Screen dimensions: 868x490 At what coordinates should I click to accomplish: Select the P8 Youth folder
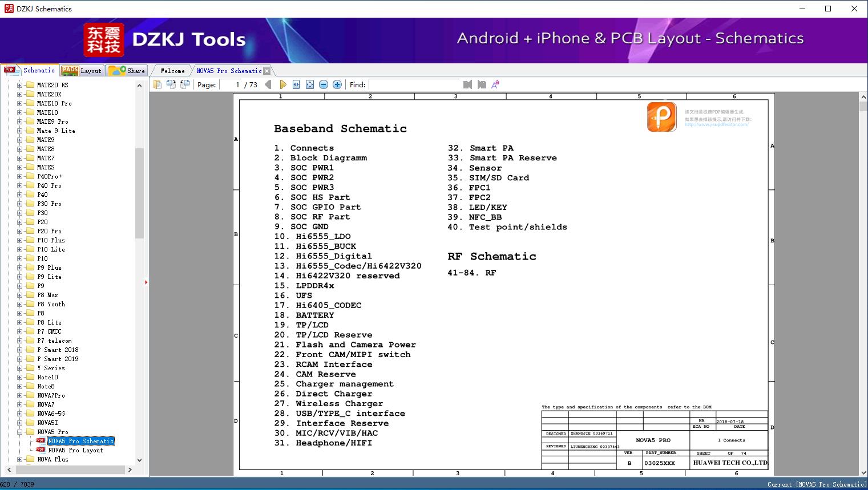tap(51, 304)
